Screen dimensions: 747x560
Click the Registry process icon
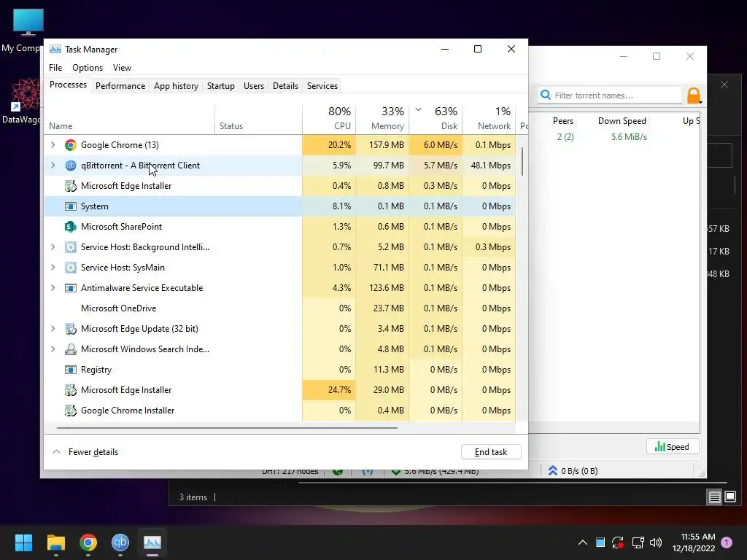(71, 370)
